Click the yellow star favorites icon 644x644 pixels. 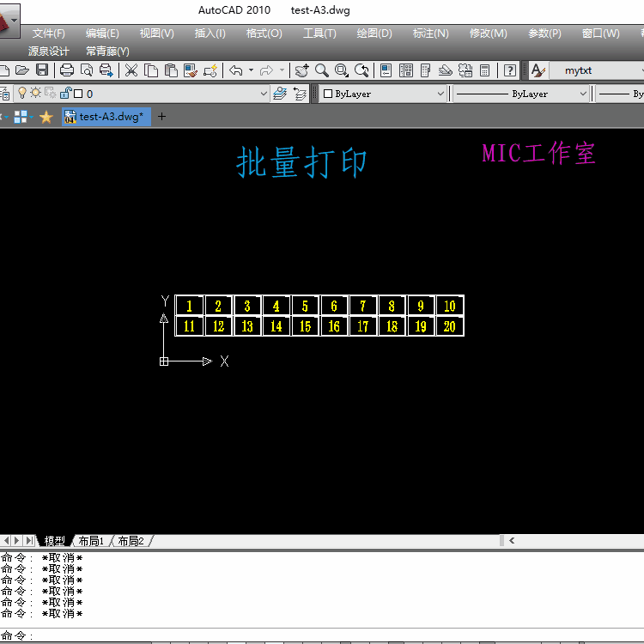tap(46, 117)
